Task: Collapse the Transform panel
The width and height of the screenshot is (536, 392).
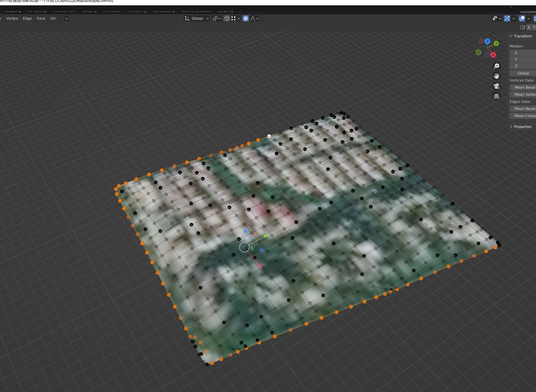Action: (522, 36)
